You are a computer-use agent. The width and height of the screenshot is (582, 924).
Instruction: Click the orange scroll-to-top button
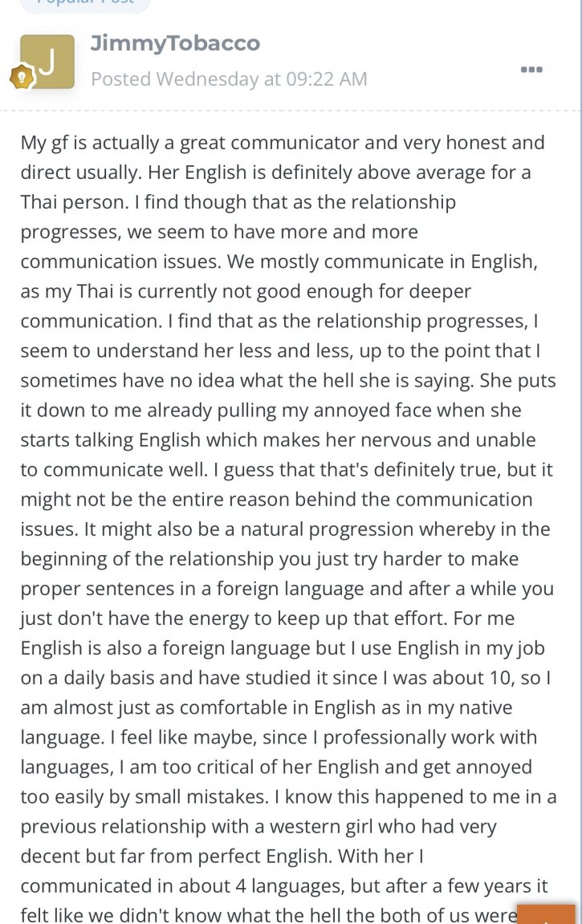click(x=546, y=914)
